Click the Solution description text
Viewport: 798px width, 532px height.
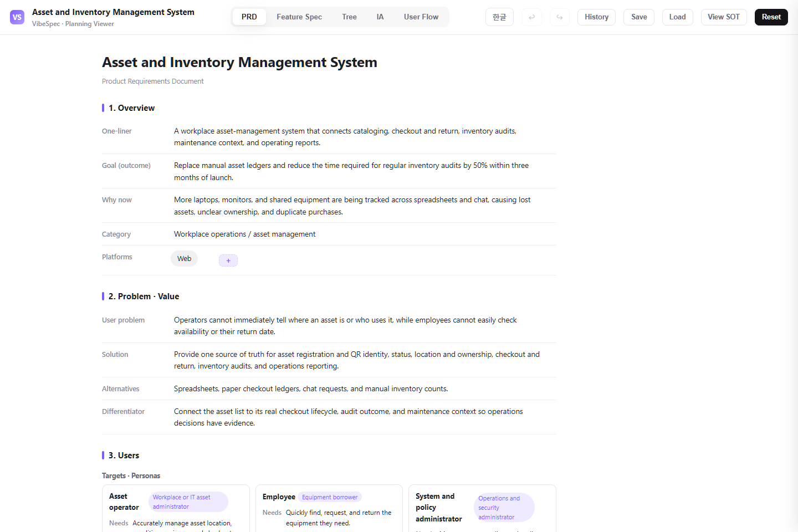point(357,360)
